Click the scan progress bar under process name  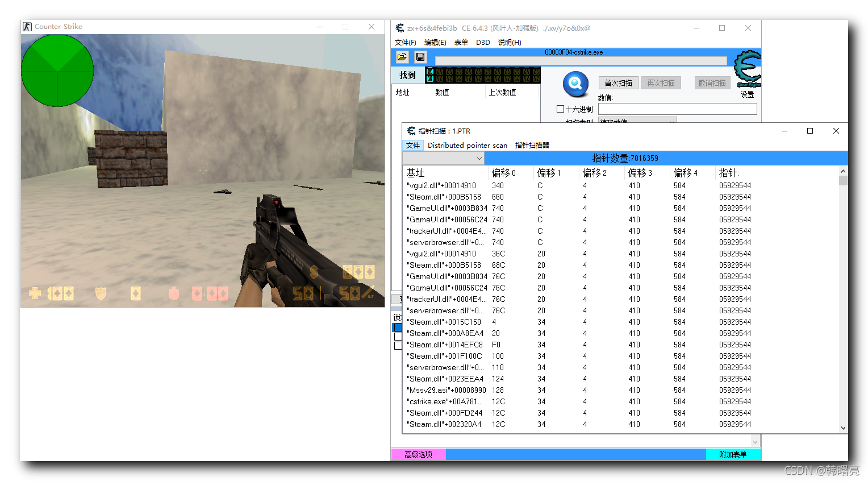pos(581,61)
